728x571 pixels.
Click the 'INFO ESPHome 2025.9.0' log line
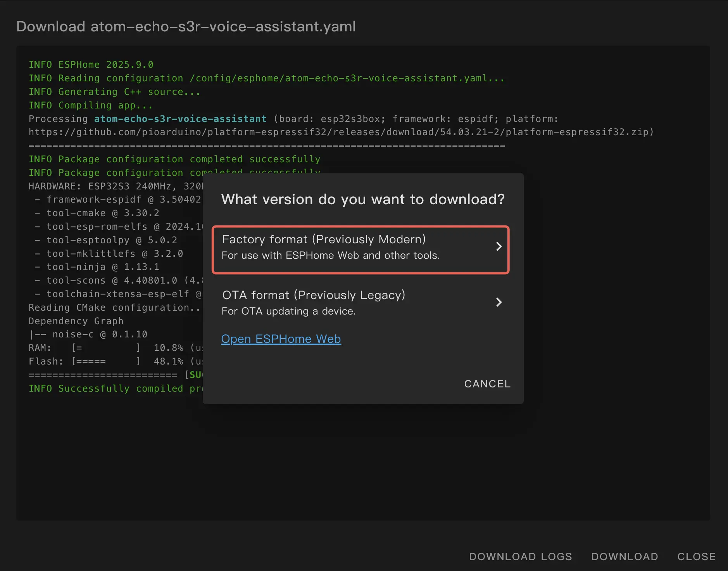[91, 65]
